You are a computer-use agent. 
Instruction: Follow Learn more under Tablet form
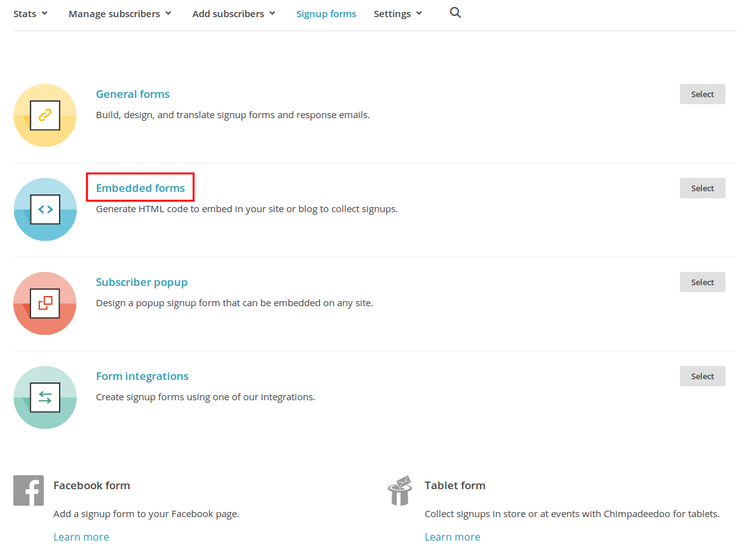tap(453, 537)
